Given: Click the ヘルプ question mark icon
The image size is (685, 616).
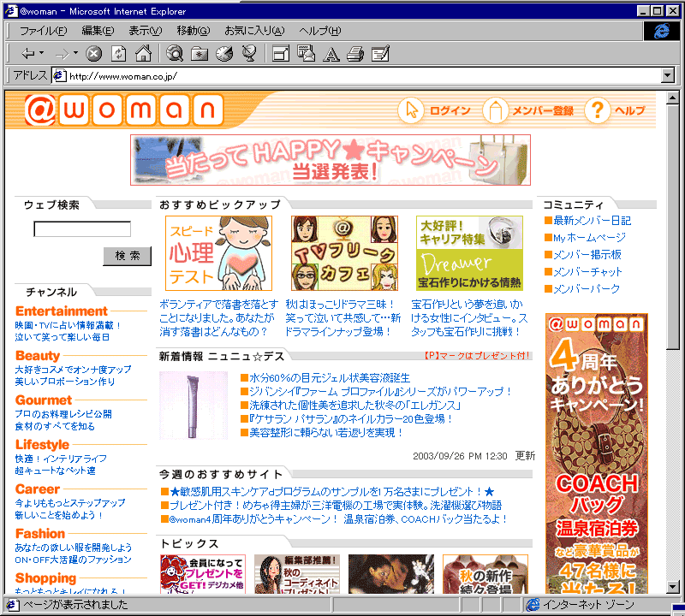Looking at the screenshot, I should point(597,110).
